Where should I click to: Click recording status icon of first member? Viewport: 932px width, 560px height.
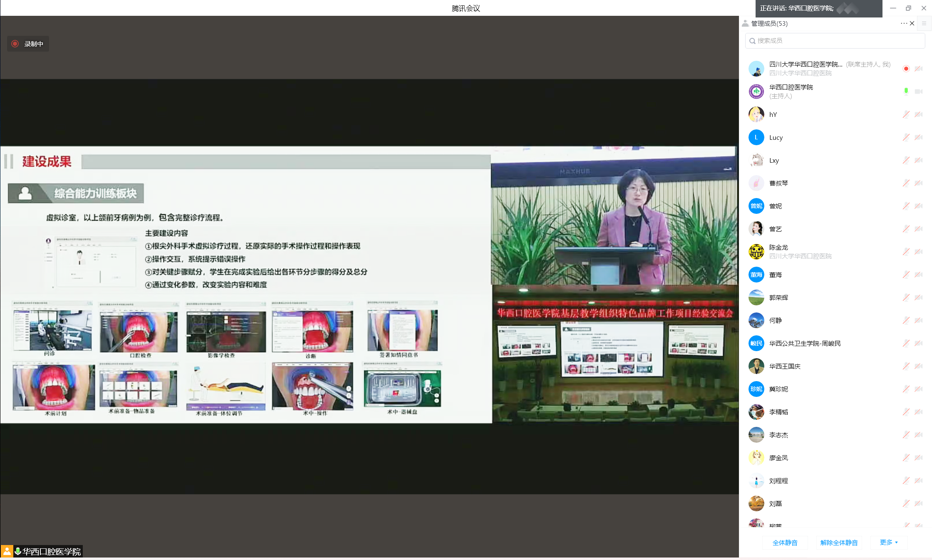point(906,69)
